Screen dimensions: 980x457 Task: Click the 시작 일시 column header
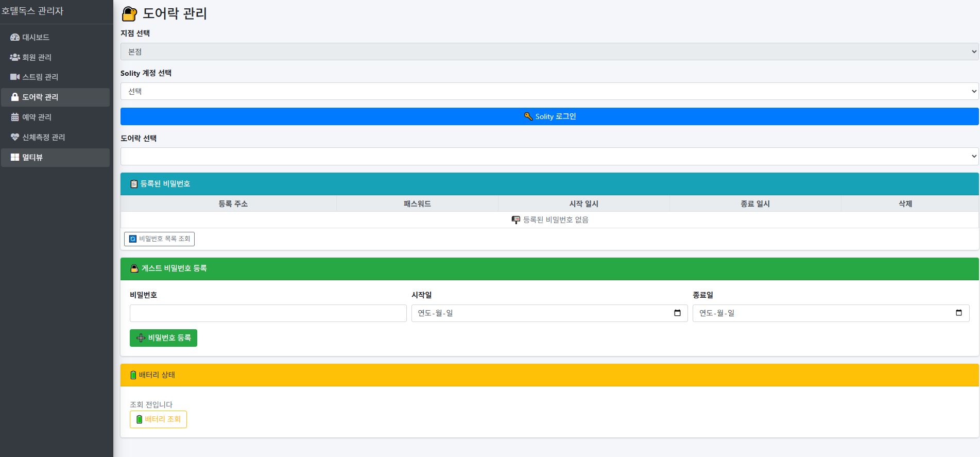point(583,204)
